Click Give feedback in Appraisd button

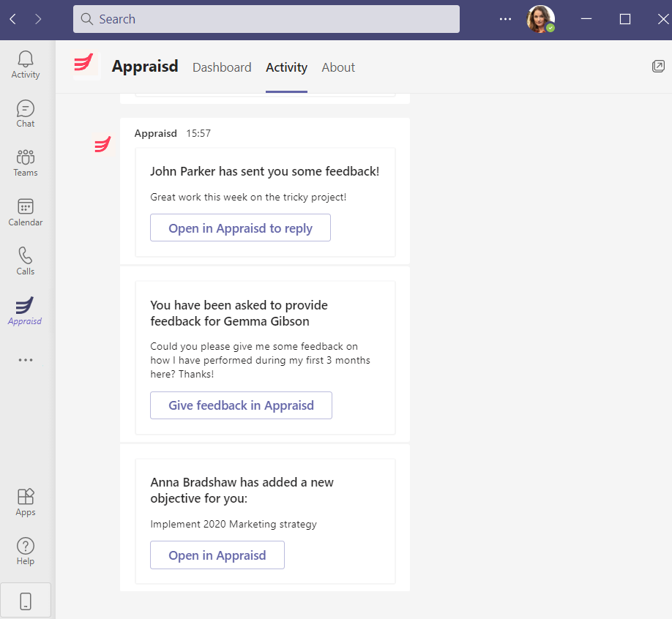[241, 405]
